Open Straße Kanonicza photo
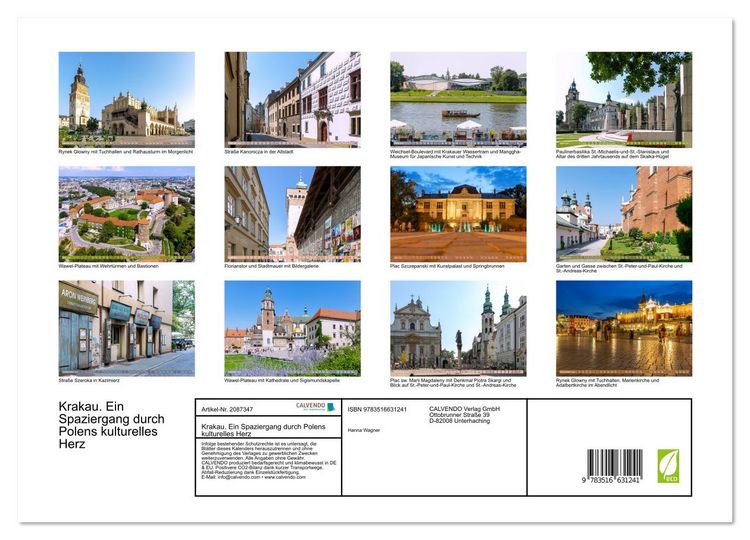The image size is (750, 540). (292, 99)
